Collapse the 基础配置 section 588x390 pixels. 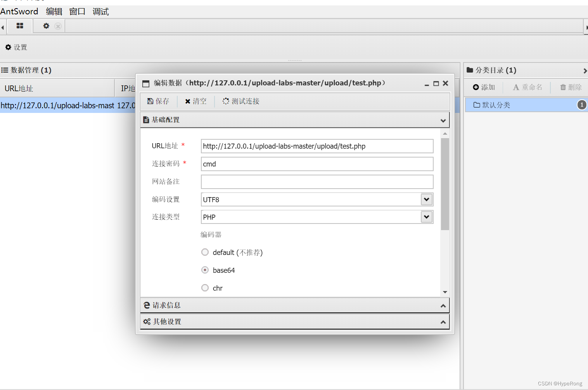click(443, 120)
